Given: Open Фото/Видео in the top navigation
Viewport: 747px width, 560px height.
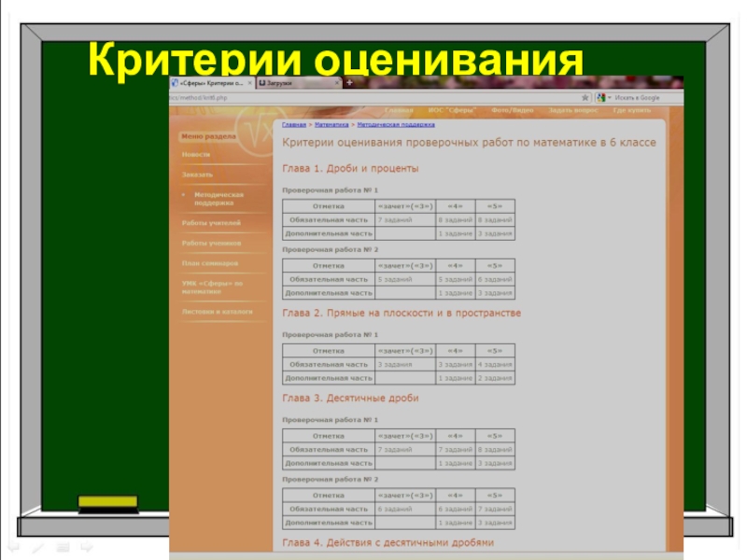Looking at the screenshot, I should click(512, 110).
